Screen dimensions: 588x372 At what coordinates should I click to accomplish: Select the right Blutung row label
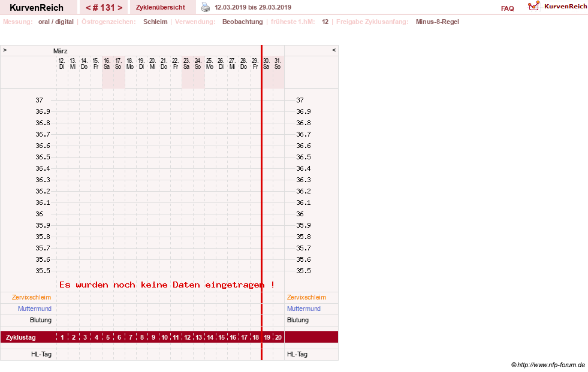[x=298, y=320]
